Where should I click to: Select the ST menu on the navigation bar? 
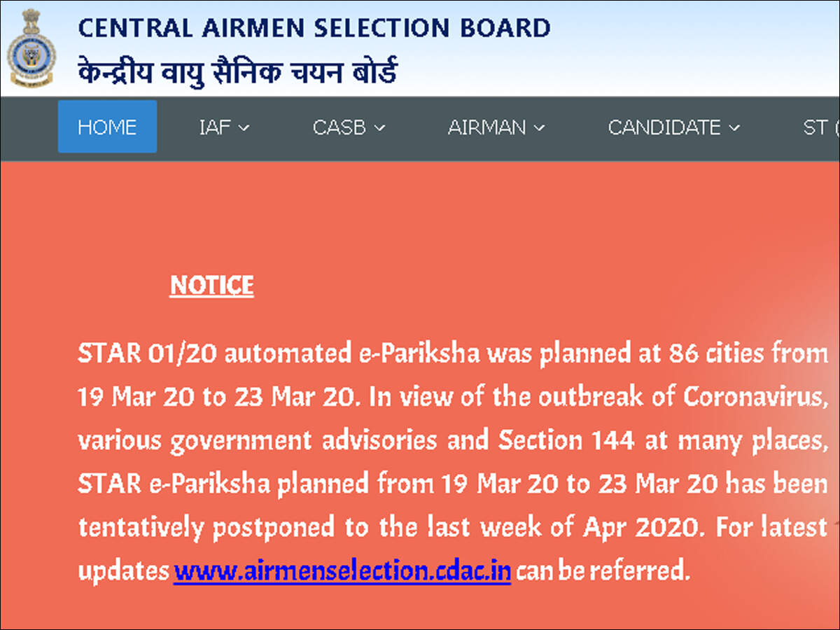[x=815, y=127]
